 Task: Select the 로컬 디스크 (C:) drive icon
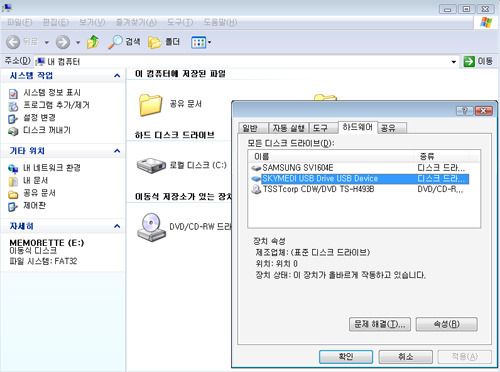pyautogui.click(x=151, y=166)
